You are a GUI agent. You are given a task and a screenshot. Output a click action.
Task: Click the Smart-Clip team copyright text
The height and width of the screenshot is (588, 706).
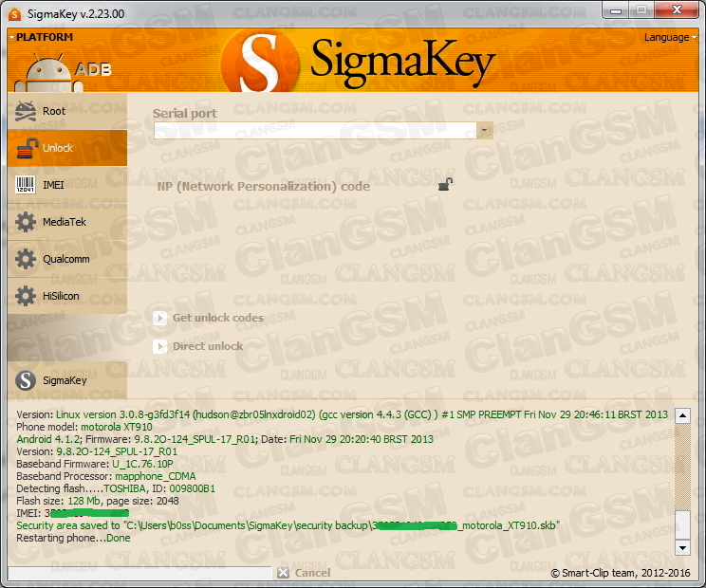[x=621, y=573]
